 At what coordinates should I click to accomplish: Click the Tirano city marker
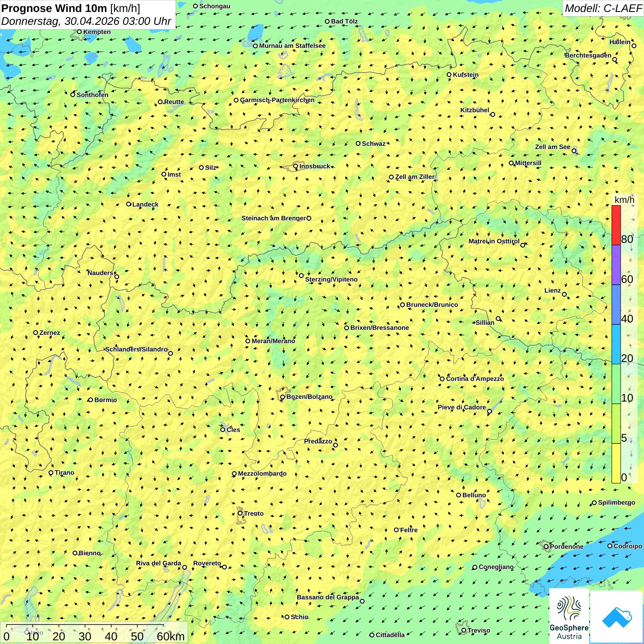point(51,473)
